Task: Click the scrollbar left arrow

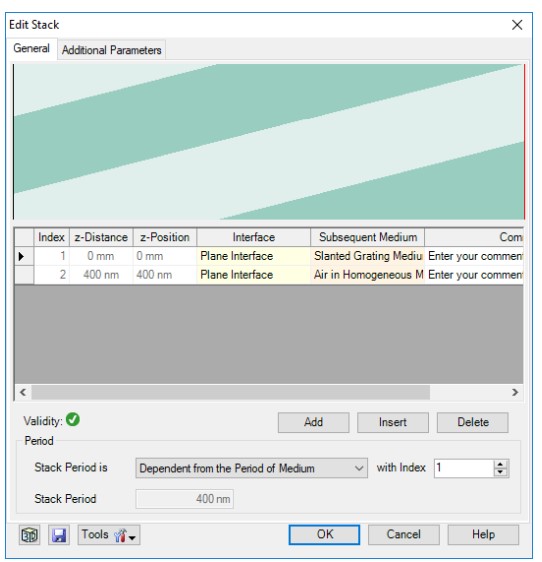Action: [x=23, y=392]
